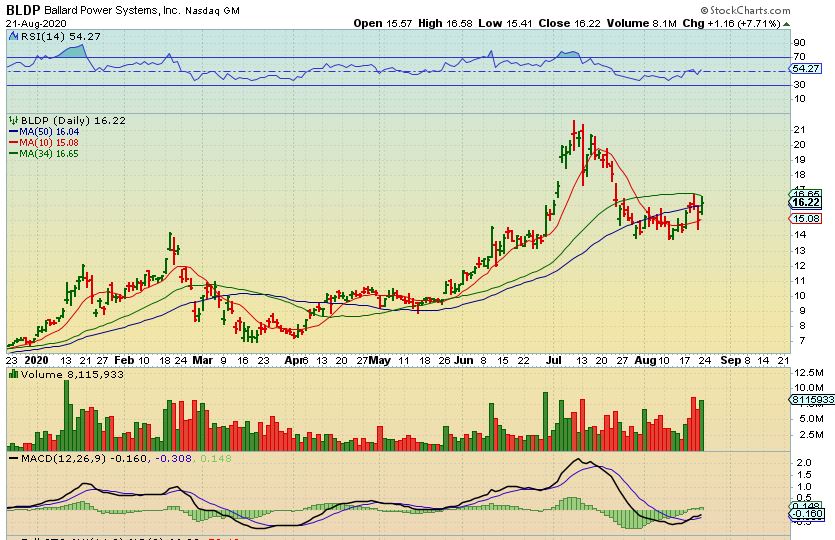Click the red MA(10) legend line marker
Image resolution: width=835 pixels, height=540 pixels.
[13, 142]
